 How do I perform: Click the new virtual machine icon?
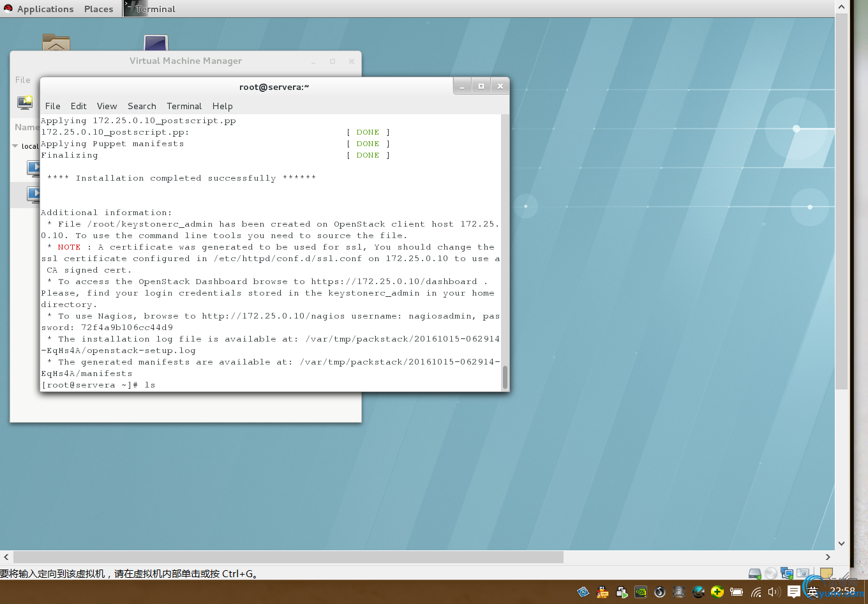pos(25,102)
